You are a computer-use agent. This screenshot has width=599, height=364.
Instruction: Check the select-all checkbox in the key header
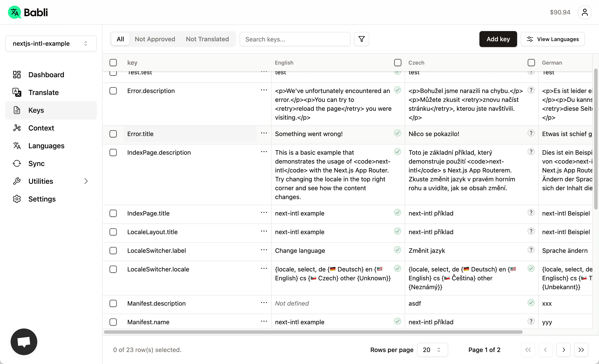113,63
